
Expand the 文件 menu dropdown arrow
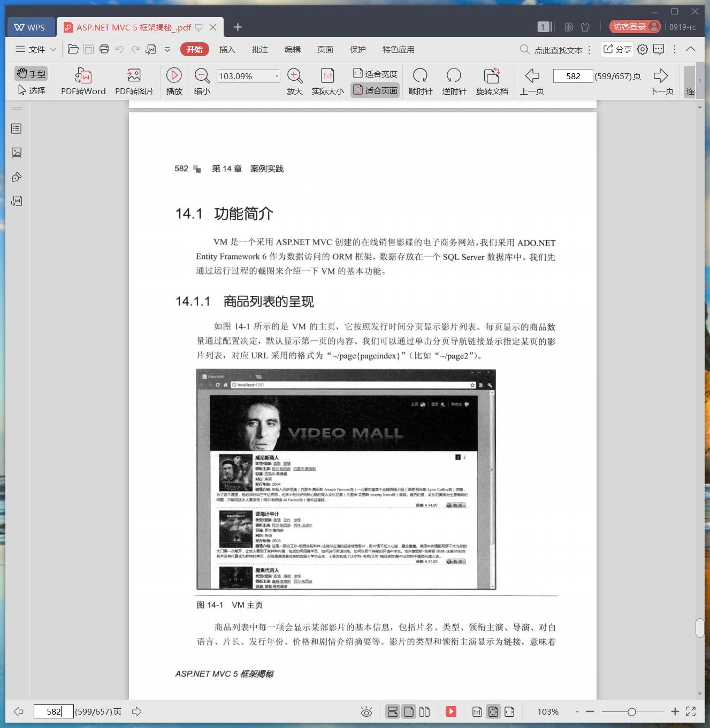click(x=53, y=49)
